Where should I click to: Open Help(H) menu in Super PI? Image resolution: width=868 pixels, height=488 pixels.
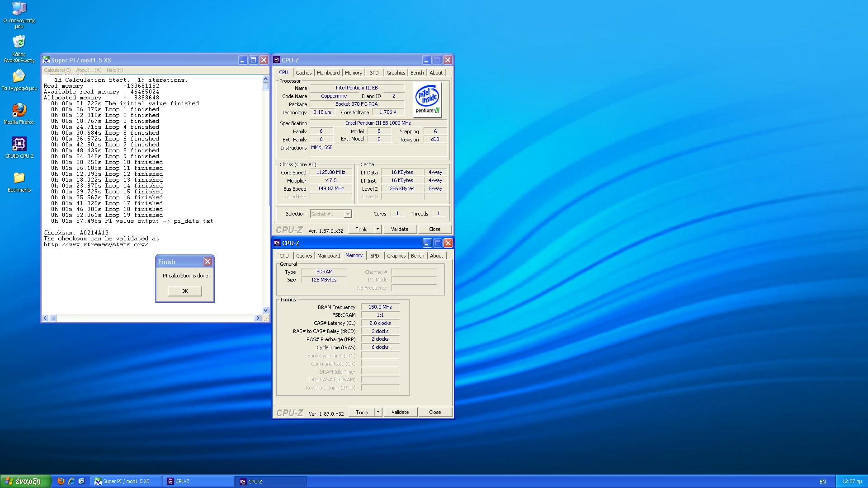coord(115,70)
